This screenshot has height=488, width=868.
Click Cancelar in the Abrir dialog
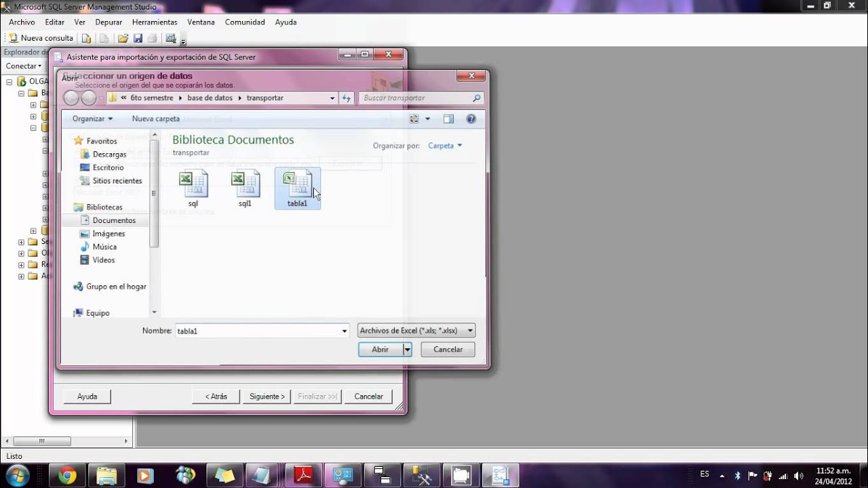448,350
